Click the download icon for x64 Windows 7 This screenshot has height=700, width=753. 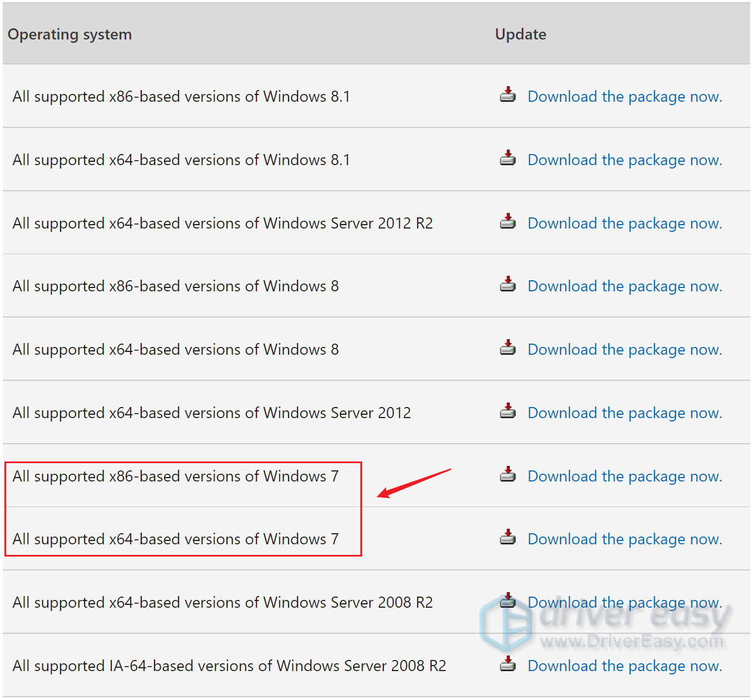click(x=507, y=538)
